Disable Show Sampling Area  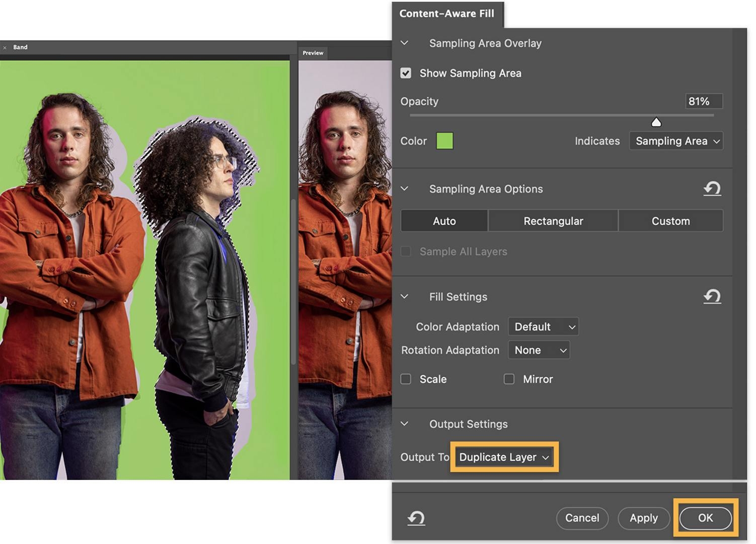pyautogui.click(x=406, y=73)
